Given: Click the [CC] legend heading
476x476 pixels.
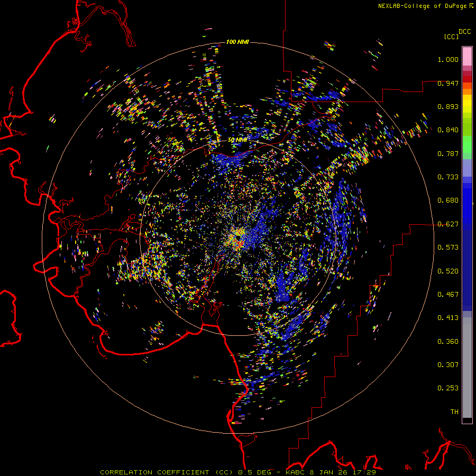Looking at the screenshot, I should tap(452, 36).
